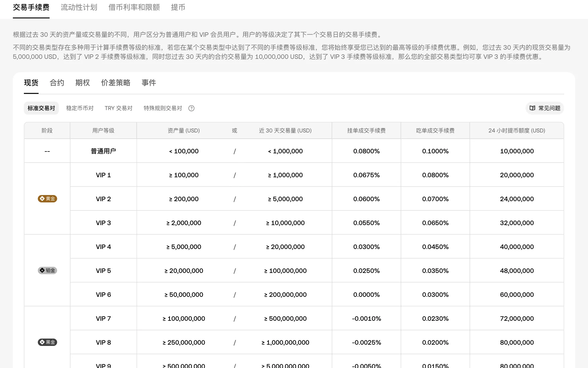
Task: Show the 价差策略 fee tab
Action: (x=116, y=83)
